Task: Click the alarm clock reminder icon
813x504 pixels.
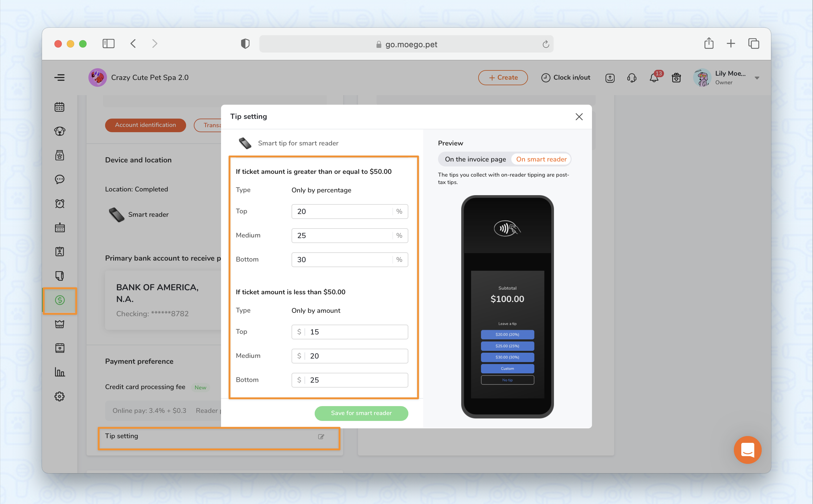Action: point(59,203)
